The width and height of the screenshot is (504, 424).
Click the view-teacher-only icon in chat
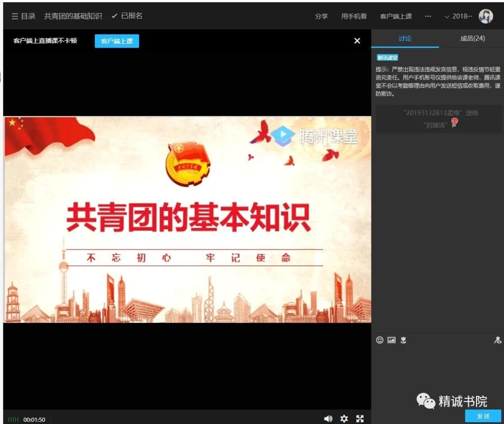[497, 341]
